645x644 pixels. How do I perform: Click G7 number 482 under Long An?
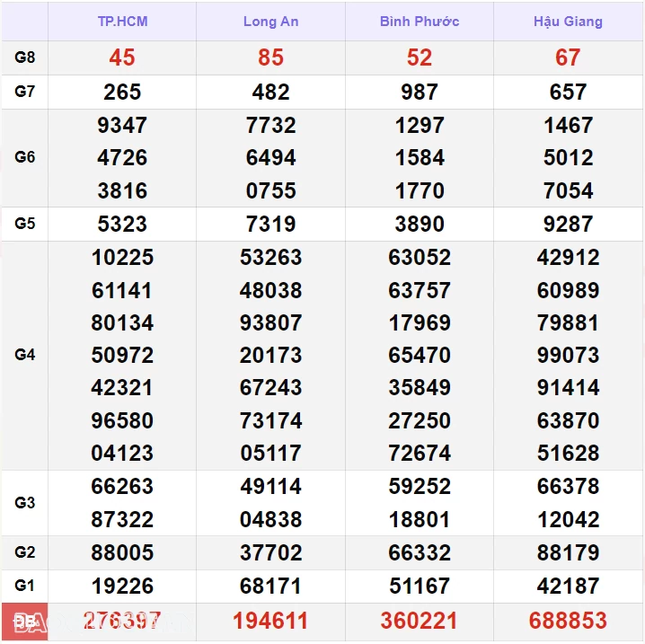(x=270, y=92)
